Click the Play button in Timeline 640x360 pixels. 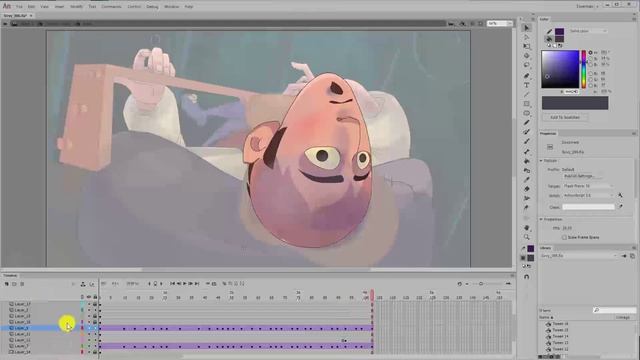tap(184, 283)
